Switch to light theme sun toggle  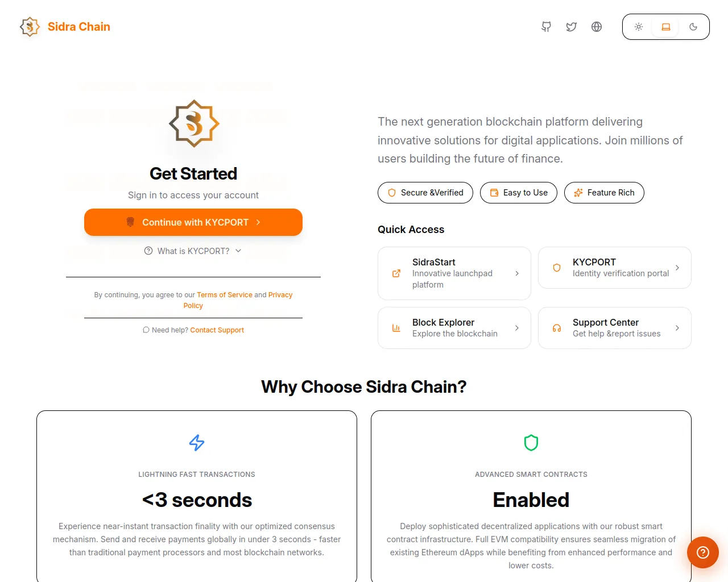[x=639, y=27]
